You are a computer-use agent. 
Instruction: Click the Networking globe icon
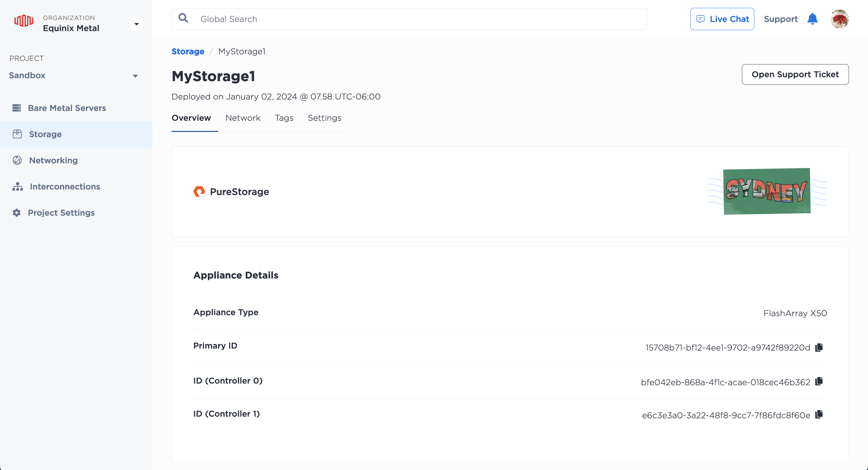coord(17,160)
